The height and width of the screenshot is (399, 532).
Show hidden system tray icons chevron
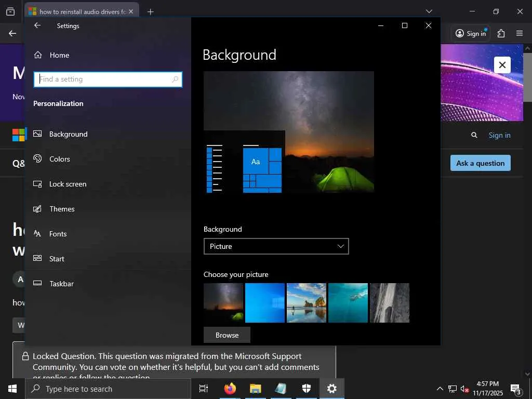(440, 389)
